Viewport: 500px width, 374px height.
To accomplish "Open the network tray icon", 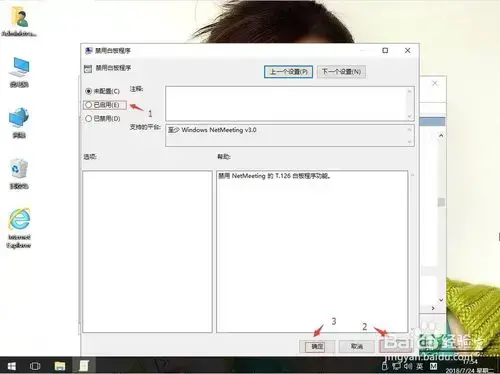I will click(x=396, y=366).
